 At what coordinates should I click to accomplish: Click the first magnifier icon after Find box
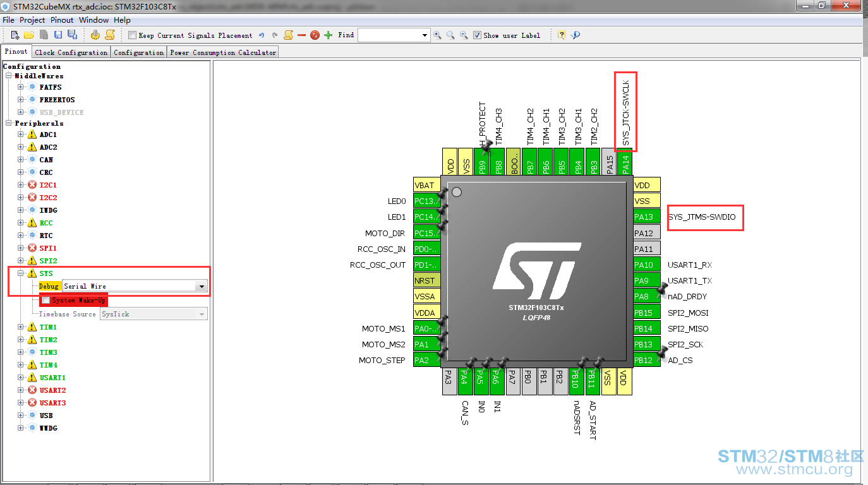click(x=437, y=35)
